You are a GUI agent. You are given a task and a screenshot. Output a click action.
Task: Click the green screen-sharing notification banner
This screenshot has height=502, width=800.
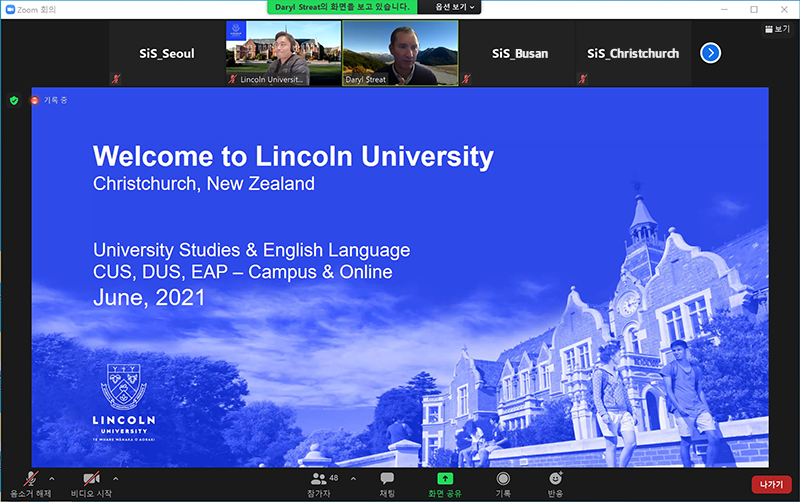coord(342,7)
